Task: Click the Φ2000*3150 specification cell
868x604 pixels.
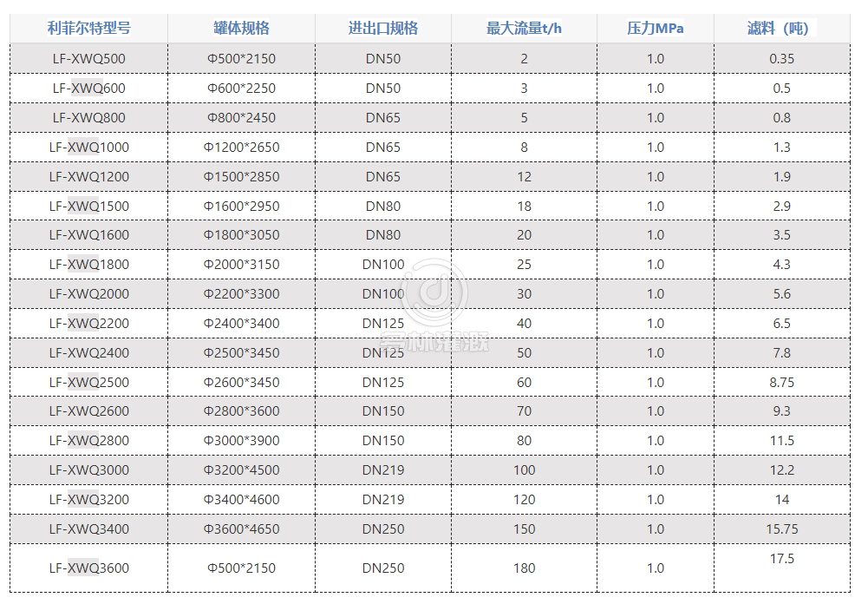Action: (x=241, y=265)
